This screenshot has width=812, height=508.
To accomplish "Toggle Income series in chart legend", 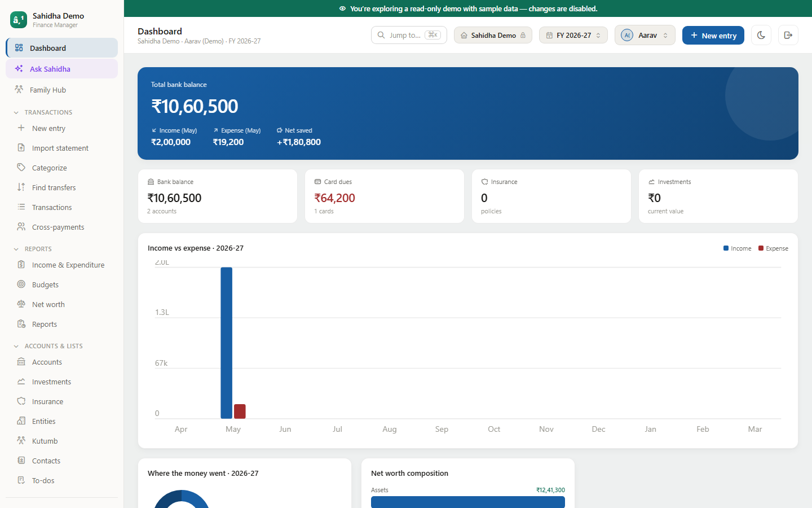I will point(738,248).
